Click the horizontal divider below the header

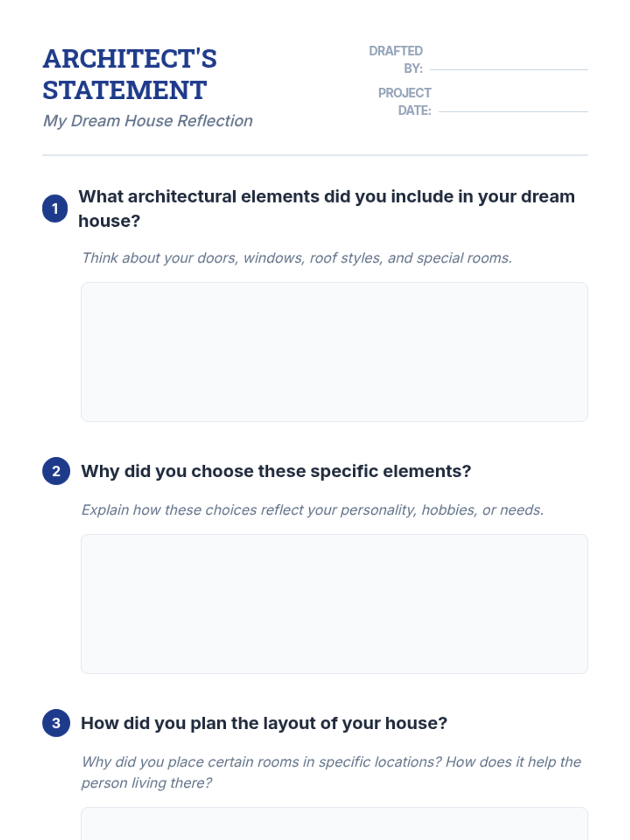click(315, 155)
